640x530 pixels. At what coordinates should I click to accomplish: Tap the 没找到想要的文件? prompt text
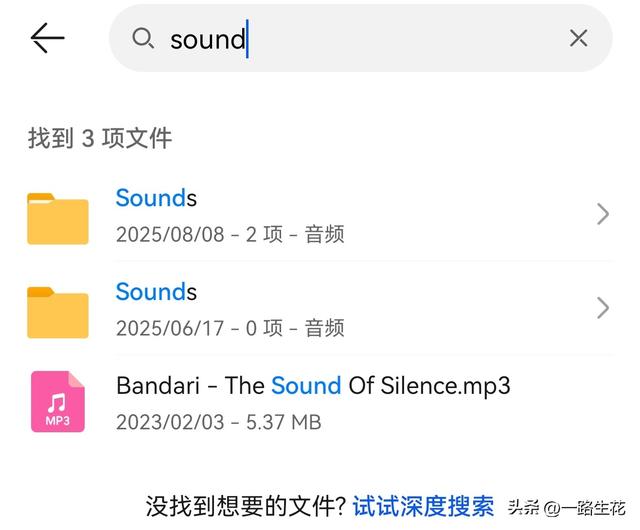246,507
